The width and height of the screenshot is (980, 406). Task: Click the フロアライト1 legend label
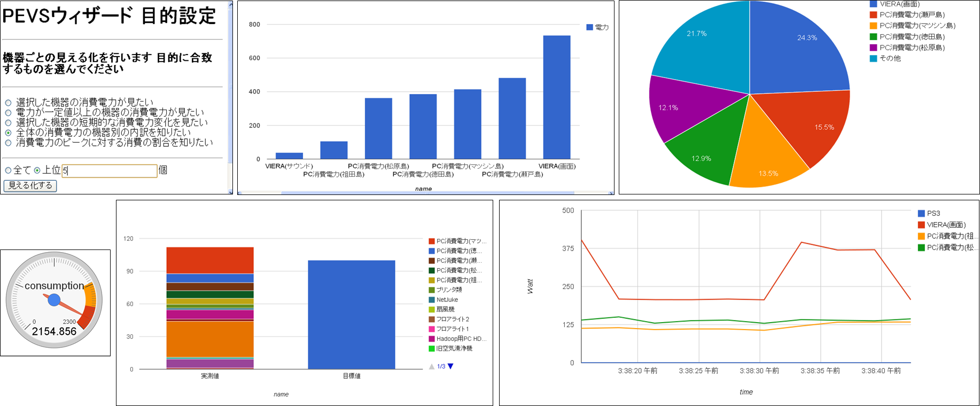coord(452,329)
